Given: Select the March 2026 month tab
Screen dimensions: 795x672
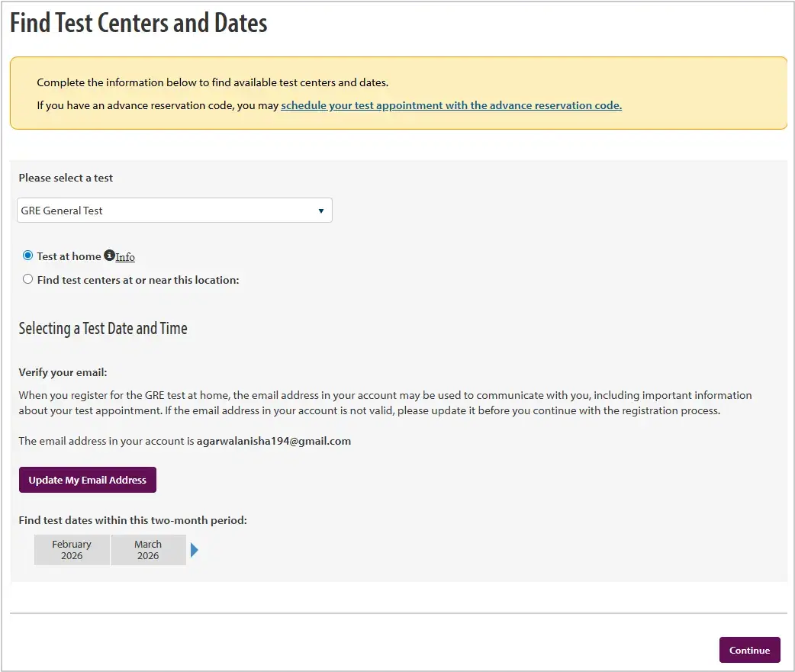Looking at the screenshot, I should tap(148, 550).
